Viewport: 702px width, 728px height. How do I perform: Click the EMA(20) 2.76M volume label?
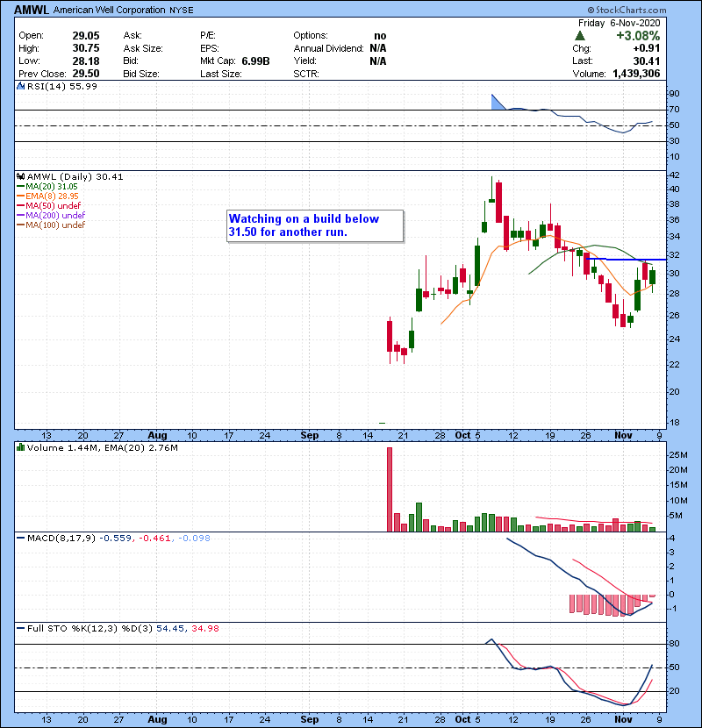click(x=141, y=447)
